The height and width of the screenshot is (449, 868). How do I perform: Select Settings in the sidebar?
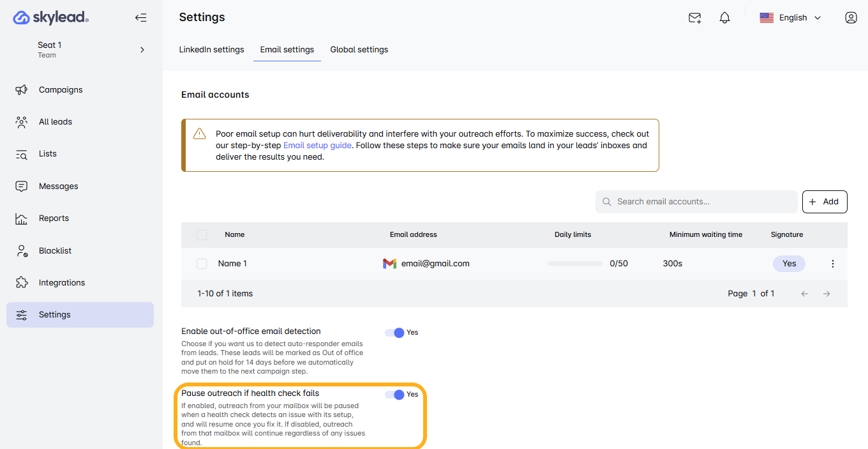(80, 315)
